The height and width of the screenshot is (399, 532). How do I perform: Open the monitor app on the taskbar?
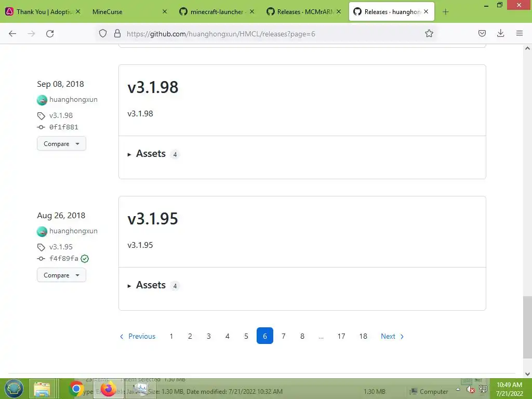coord(140,389)
